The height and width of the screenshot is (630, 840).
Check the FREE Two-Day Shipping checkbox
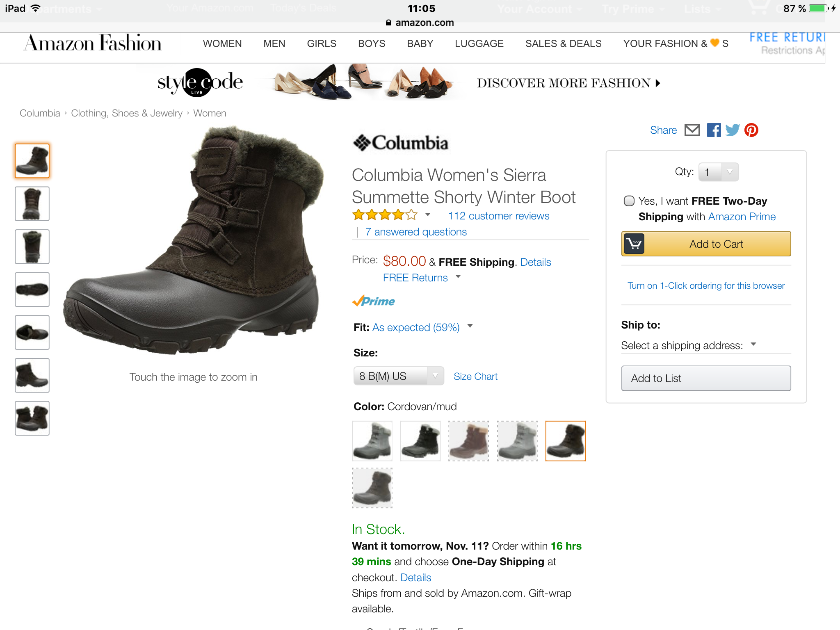[x=629, y=201]
